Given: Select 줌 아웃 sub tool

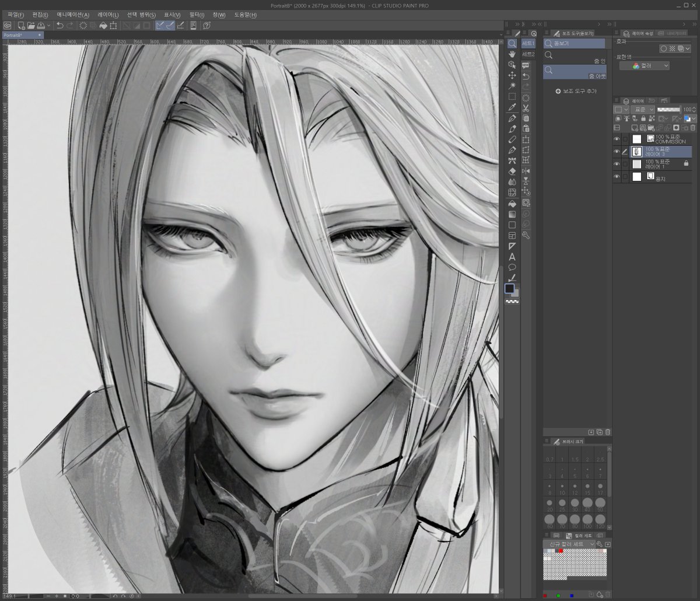Looking at the screenshot, I should [575, 72].
